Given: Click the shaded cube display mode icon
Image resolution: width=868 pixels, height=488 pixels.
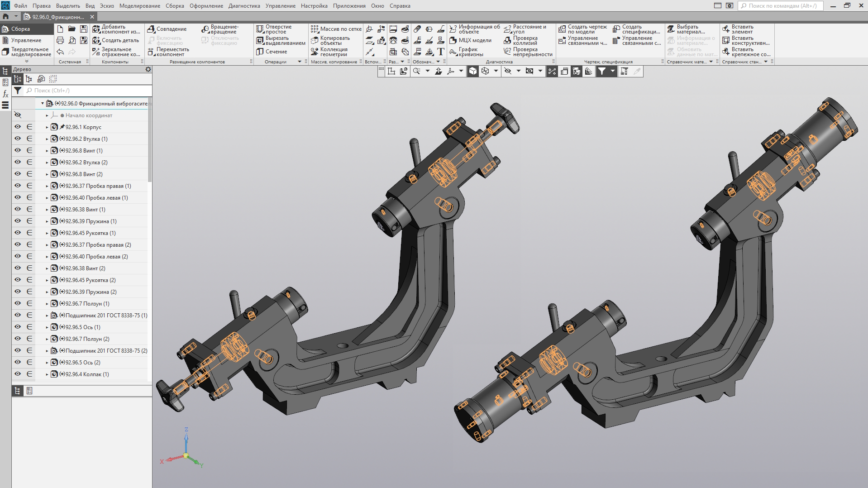Looking at the screenshot, I should pyautogui.click(x=472, y=71).
